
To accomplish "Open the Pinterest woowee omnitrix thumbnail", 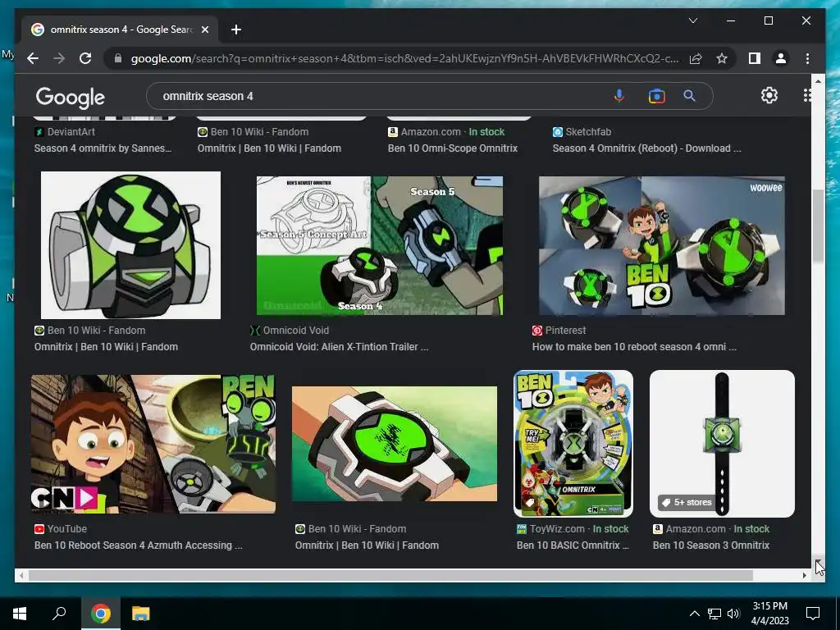I will point(662,245).
